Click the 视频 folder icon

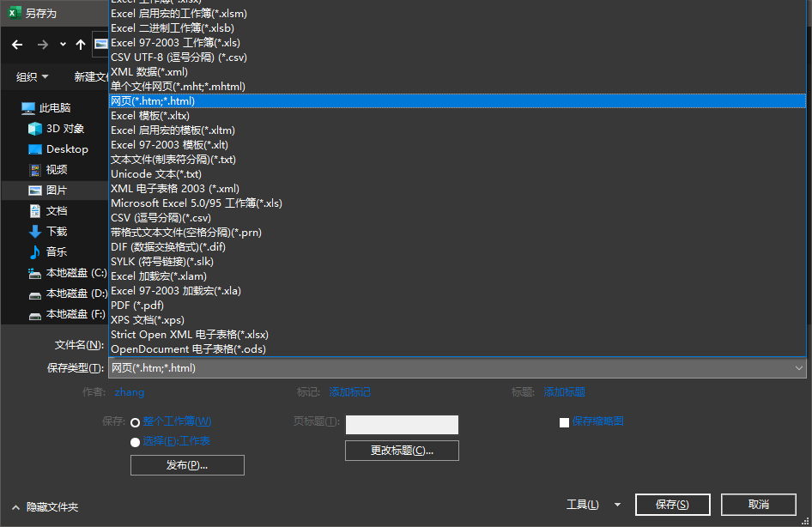[34, 170]
